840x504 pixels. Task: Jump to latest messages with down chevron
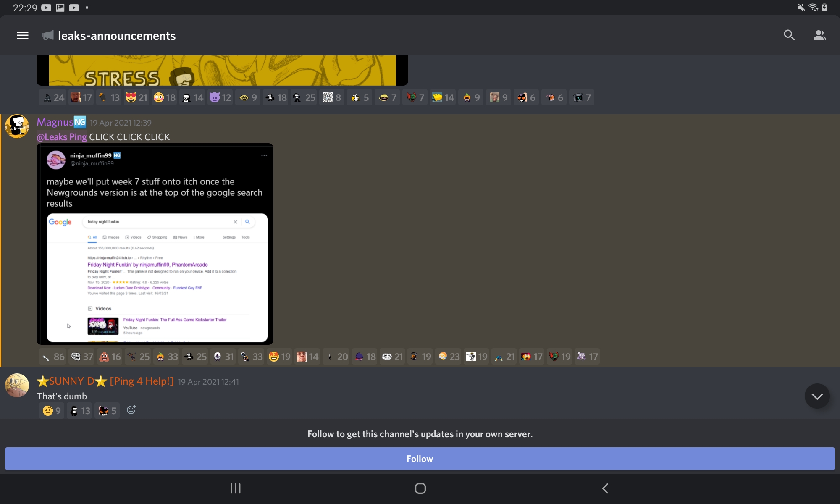[x=817, y=396]
